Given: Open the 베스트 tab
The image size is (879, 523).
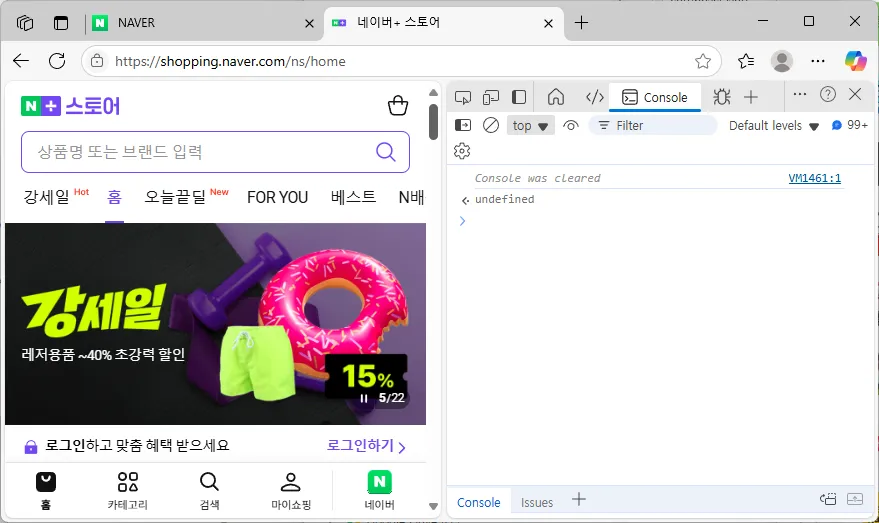Looking at the screenshot, I should point(353,197).
